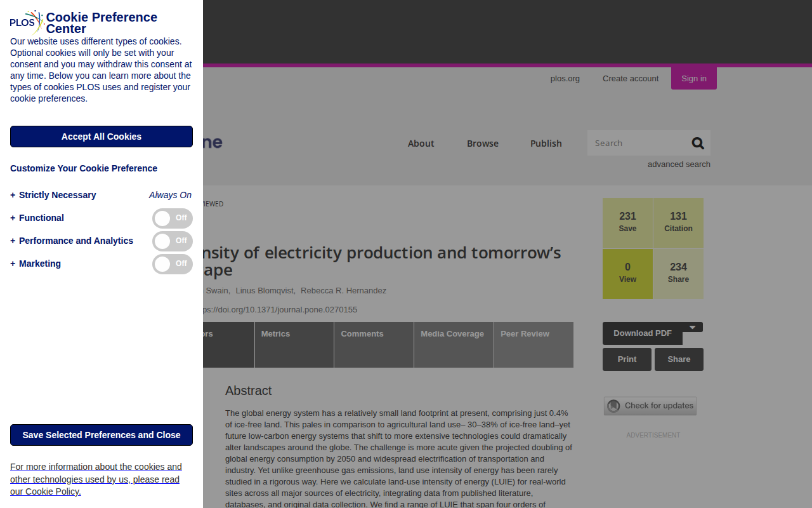Click the Print button
The height and width of the screenshot is (508, 812).
[x=627, y=359]
